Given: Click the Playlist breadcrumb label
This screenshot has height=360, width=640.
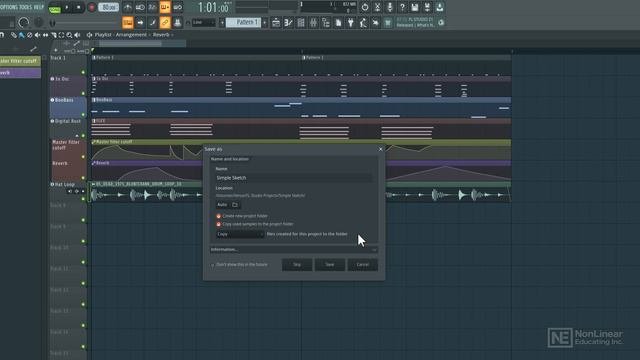Looking at the screenshot, I should (x=102, y=35).
